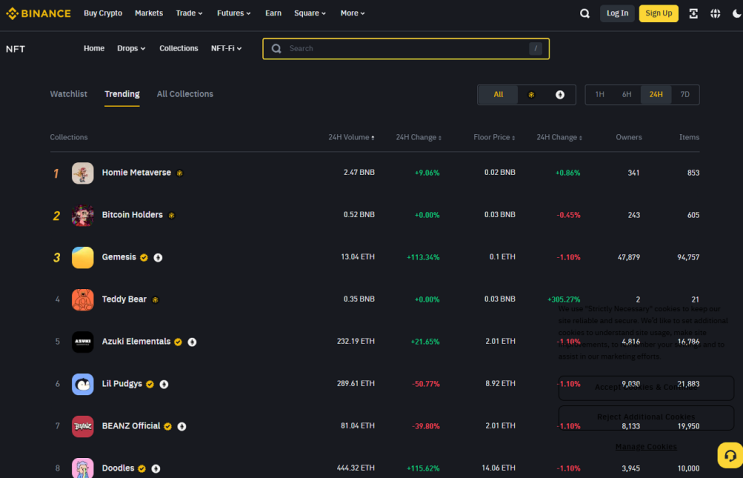Expand the Futures menu
This screenshot has height=478, width=743.
pos(234,13)
